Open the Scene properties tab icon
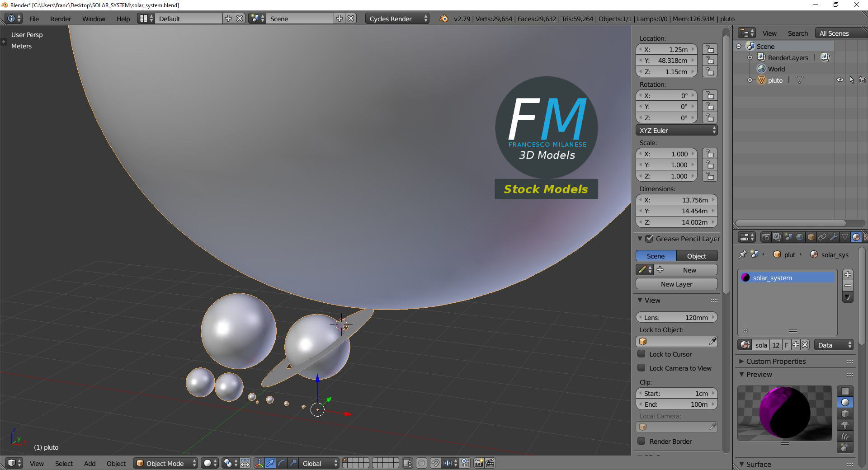This screenshot has width=868, height=470. click(788, 237)
